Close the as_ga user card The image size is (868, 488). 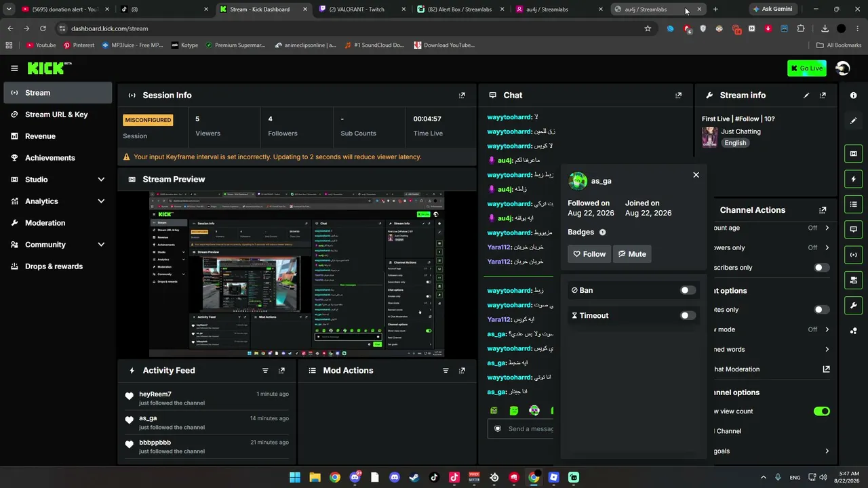(696, 175)
